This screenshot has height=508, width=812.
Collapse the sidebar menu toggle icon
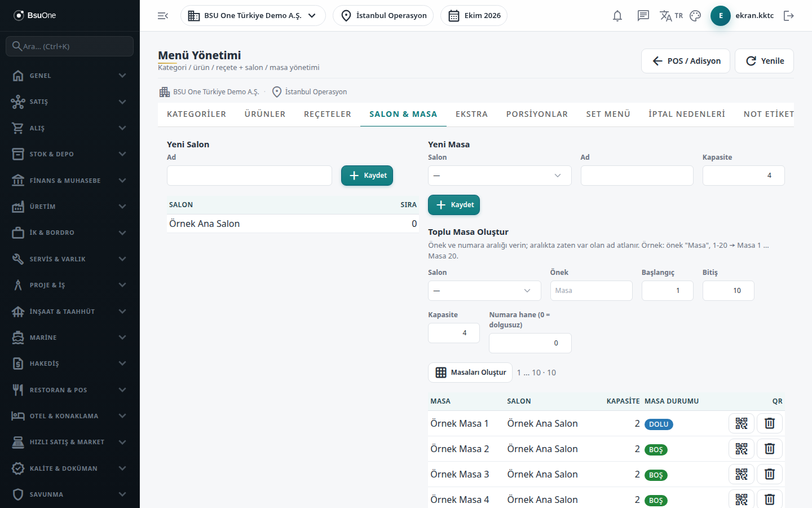[x=163, y=16]
